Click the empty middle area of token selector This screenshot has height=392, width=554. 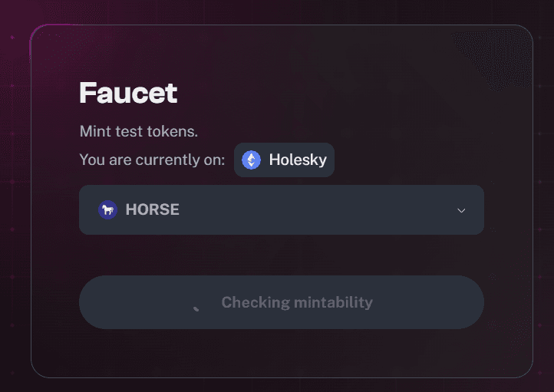(x=318, y=209)
